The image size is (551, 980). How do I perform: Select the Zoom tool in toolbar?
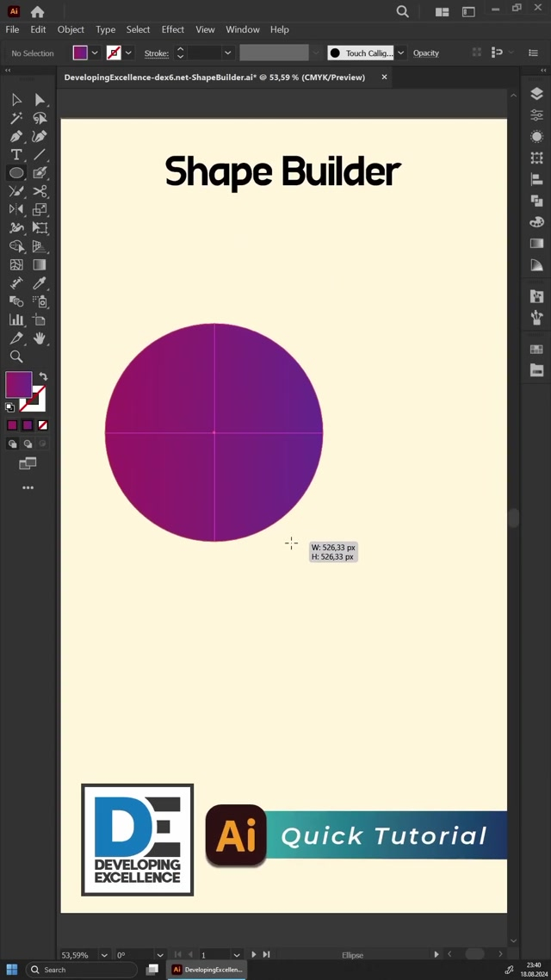[16, 357]
